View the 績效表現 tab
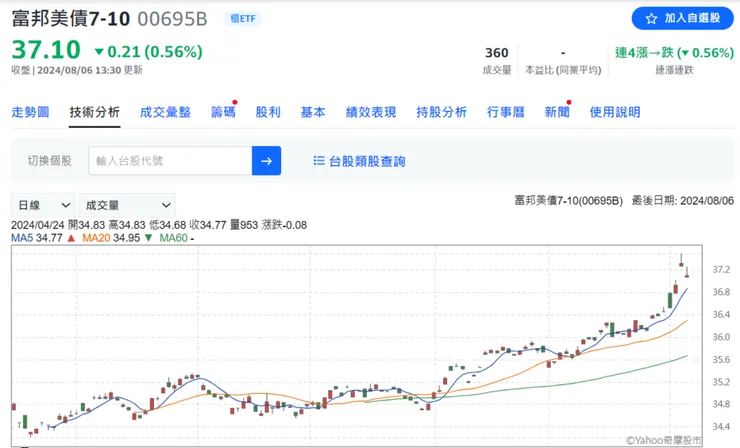 [370, 112]
